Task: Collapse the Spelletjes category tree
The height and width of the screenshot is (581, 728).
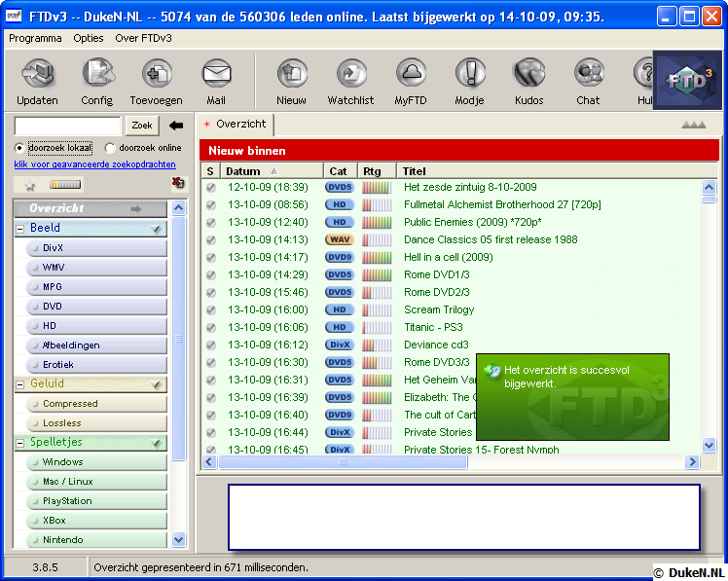Action: [x=20, y=443]
